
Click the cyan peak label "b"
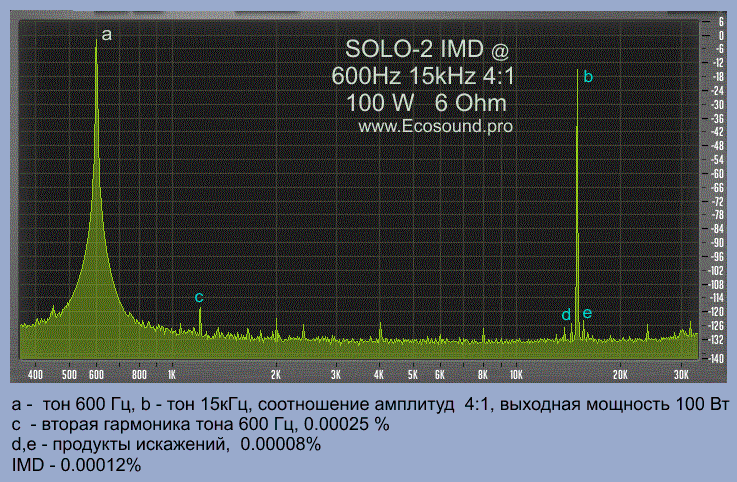[x=588, y=76]
